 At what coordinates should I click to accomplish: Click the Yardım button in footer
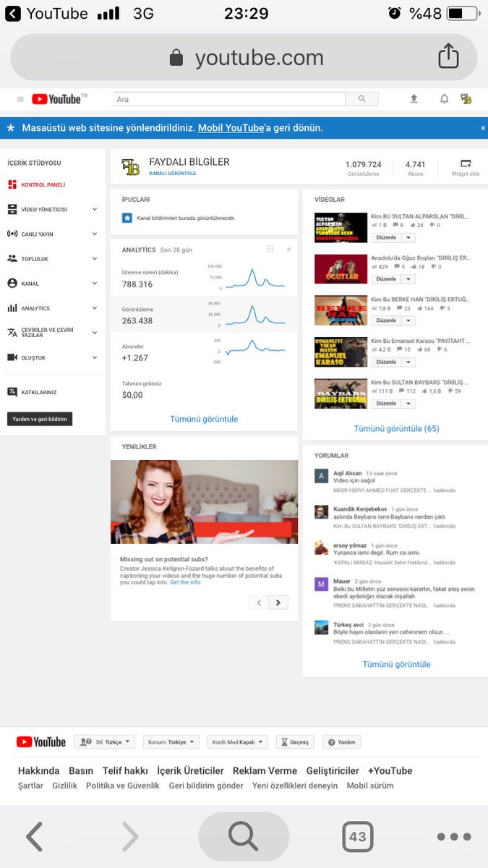[341, 742]
